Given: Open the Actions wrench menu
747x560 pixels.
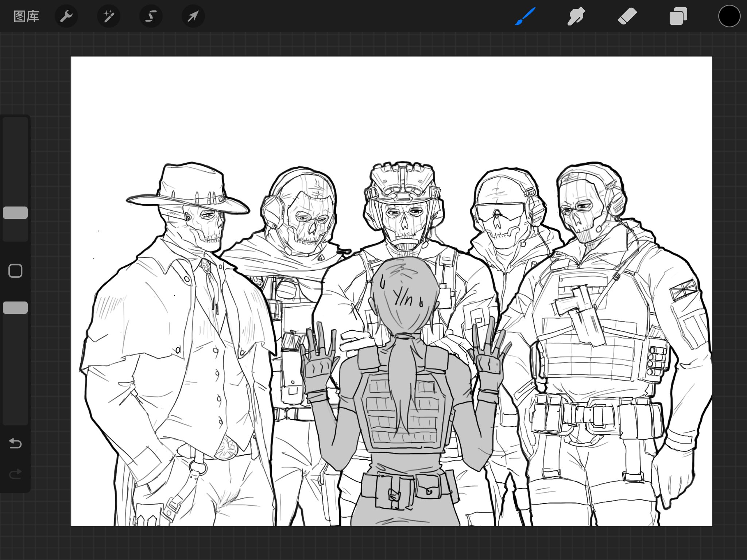Looking at the screenshot, I should [66, 16].
